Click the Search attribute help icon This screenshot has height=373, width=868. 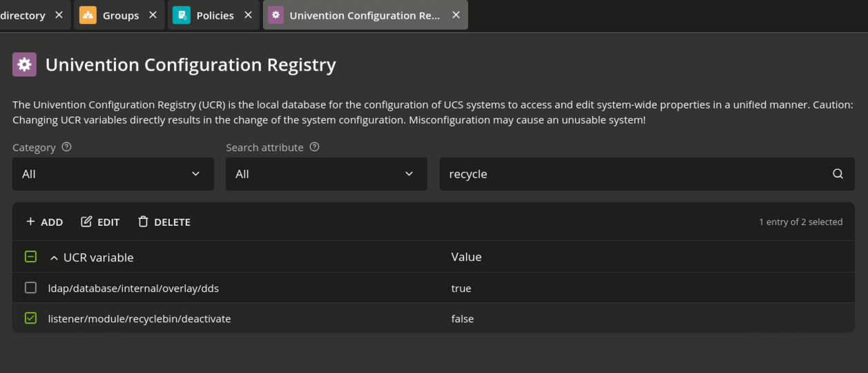click(314, 147)
